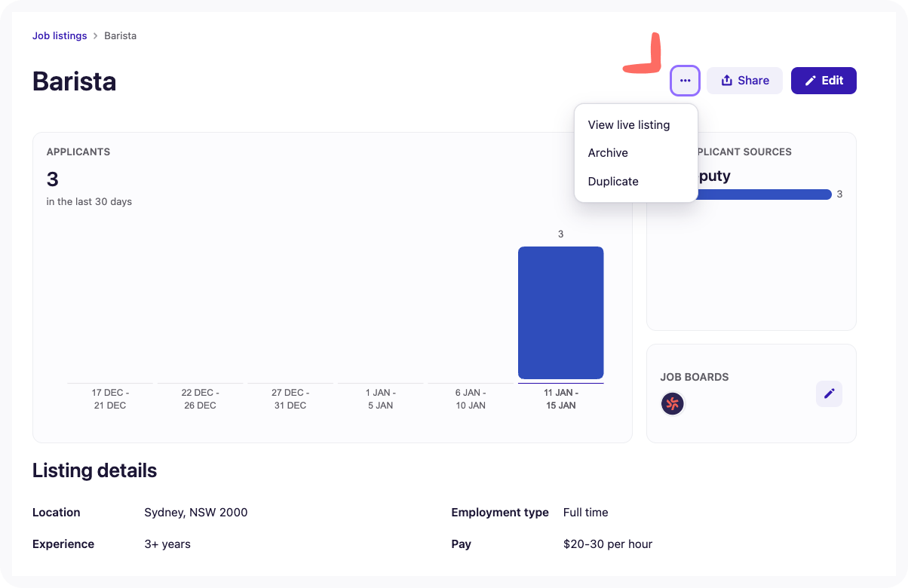The image size is (908, 588).
Task: Select the 22 Dec - 26 Dec period
Action: (x=200, y=399)
